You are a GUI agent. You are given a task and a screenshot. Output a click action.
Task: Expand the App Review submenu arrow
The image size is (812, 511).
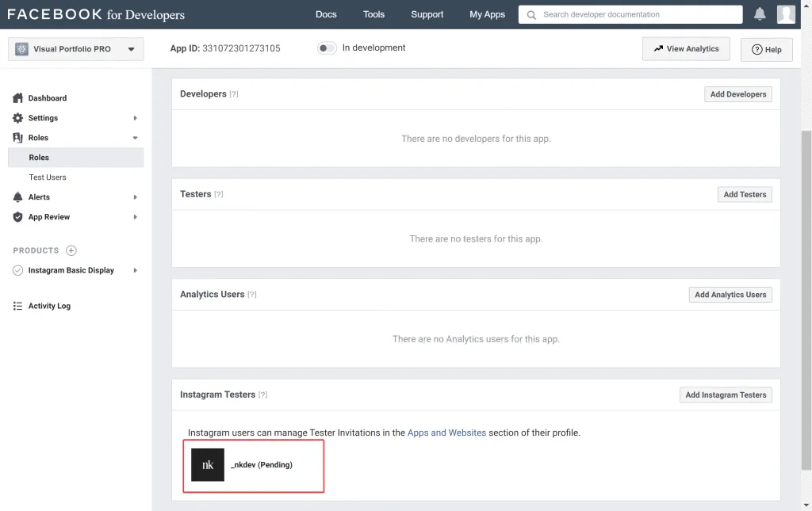click(x=135, y=217)
